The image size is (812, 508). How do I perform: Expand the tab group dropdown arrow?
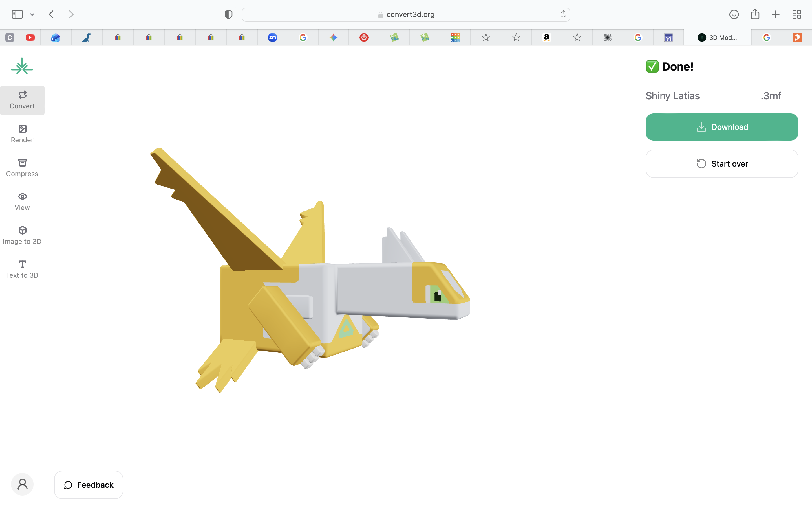(x=32, y=14)
